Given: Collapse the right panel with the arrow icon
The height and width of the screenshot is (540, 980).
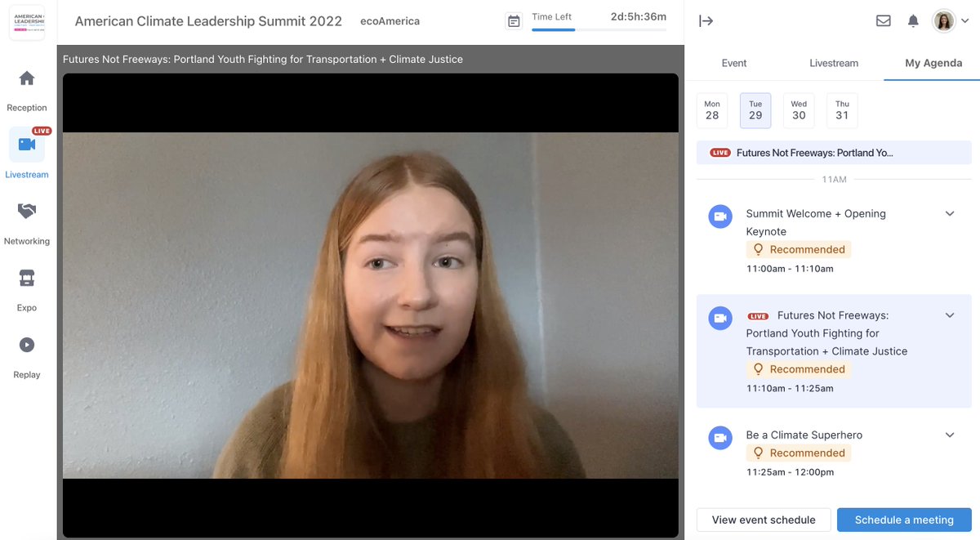Looking at the screenshot, I should pyautogui.click(x=706, y=20).
